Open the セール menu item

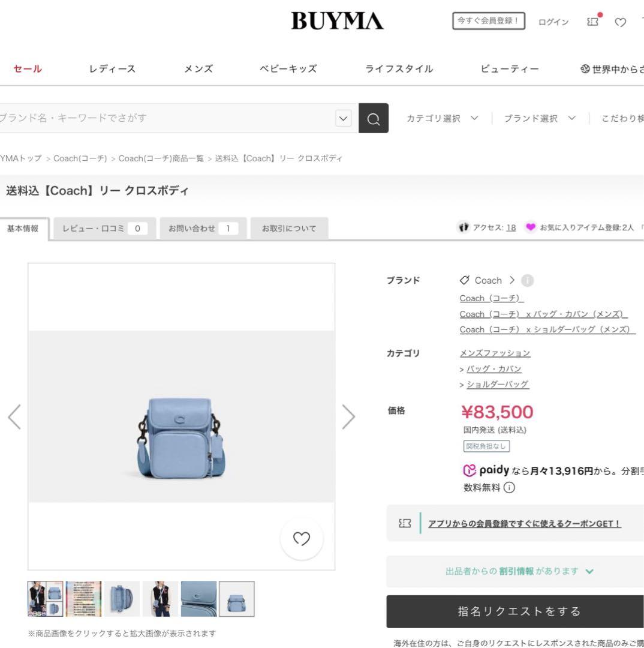[x=28, y=68]
